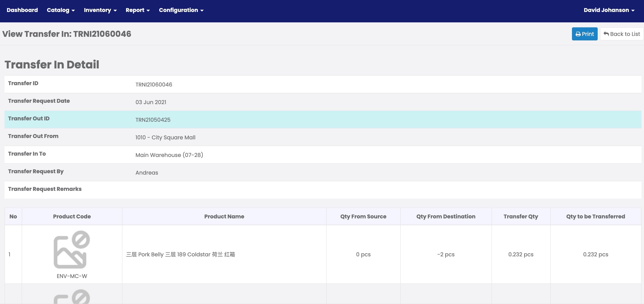This screenshot has width=644, height=304.
Task: Click the Qty From Destination column header
Action: (446, 216)
